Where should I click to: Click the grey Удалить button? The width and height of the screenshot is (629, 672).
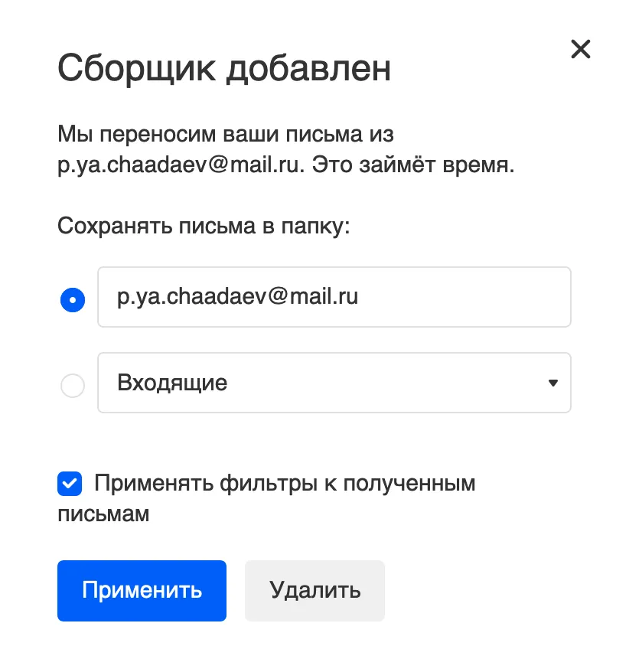pyautogui.click(x=314, y=591)
